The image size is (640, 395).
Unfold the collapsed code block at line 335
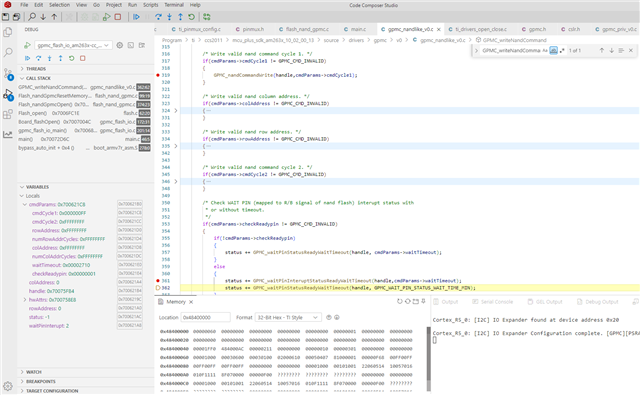(x=176, y=146)
